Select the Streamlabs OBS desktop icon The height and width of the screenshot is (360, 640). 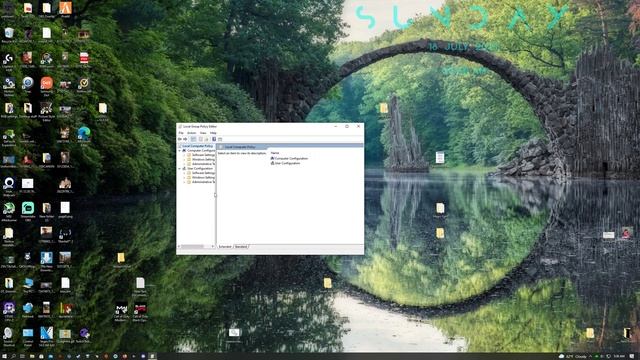pos(27,210)
